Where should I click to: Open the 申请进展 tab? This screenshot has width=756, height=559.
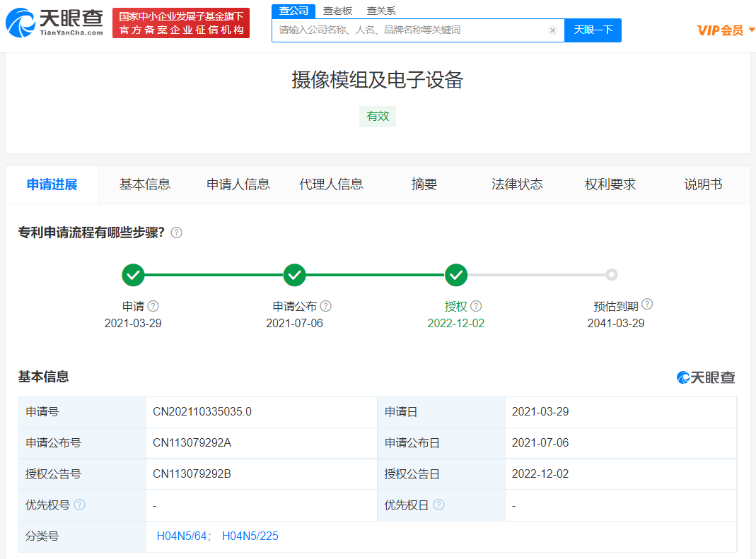[x=52, y=184]
